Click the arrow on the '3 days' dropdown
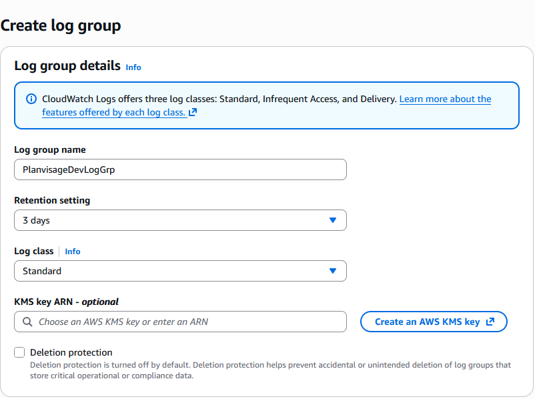The image size is (535, 398). click(333, 220)
